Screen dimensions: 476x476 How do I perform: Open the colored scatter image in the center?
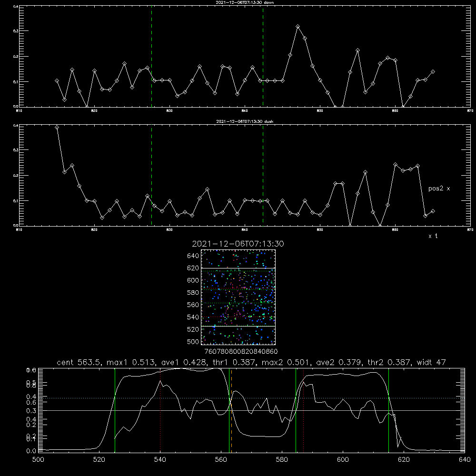[238, 297]
